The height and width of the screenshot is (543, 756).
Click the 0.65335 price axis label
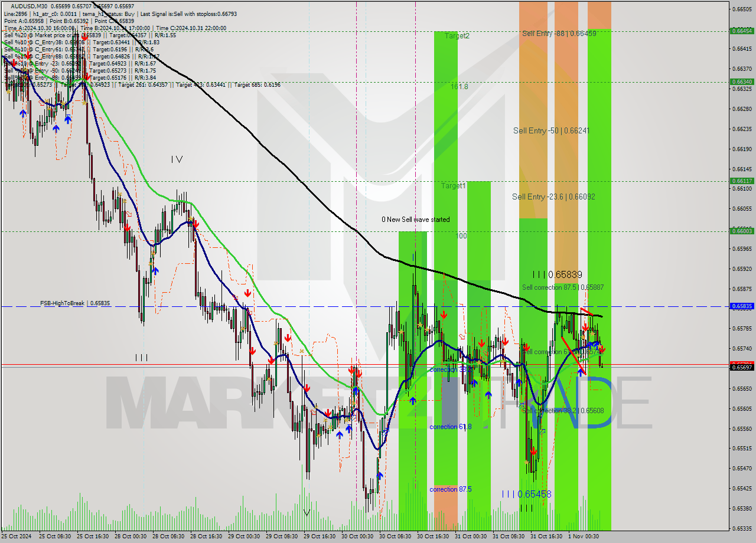pyautogui.click(x=742, y=528)
